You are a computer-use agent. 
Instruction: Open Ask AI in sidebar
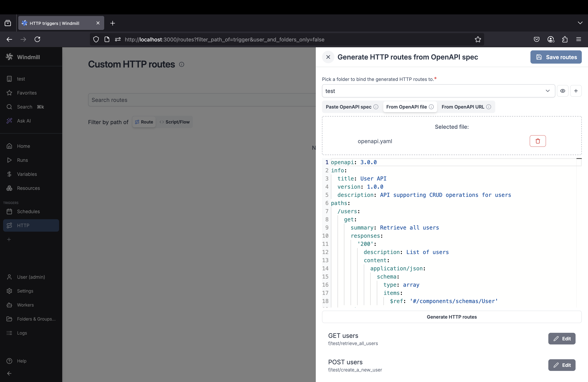(x=24, y=121)
